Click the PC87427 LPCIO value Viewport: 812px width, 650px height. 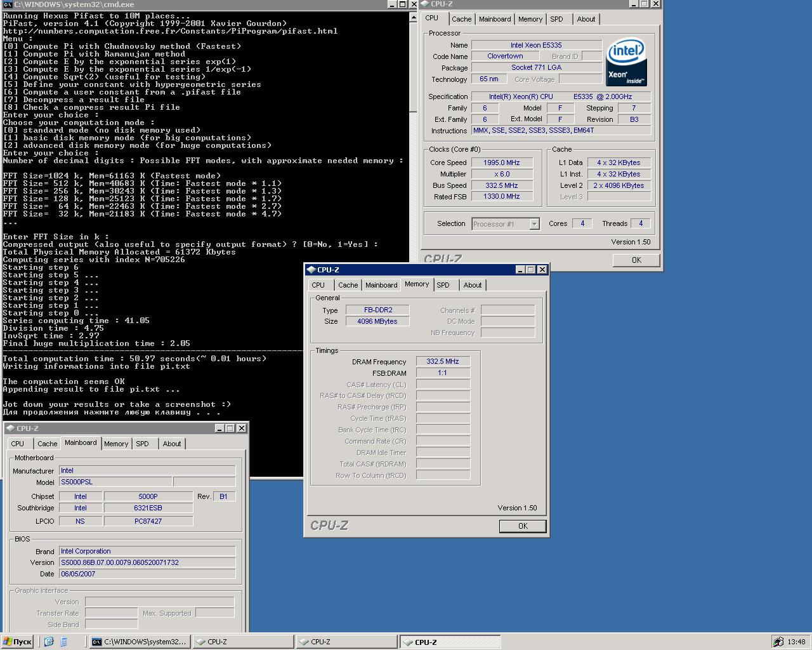[x=148, y=521]
